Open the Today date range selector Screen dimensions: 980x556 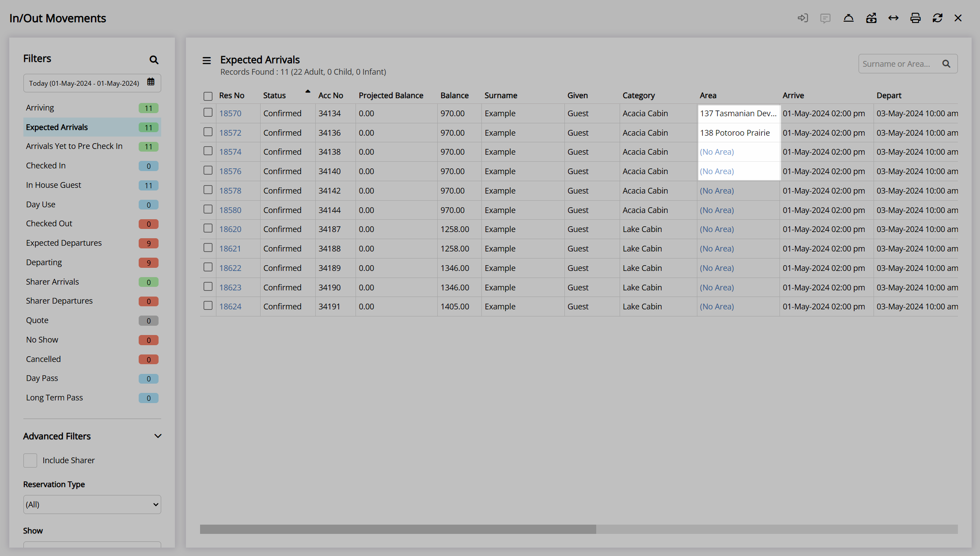(92, 83)
